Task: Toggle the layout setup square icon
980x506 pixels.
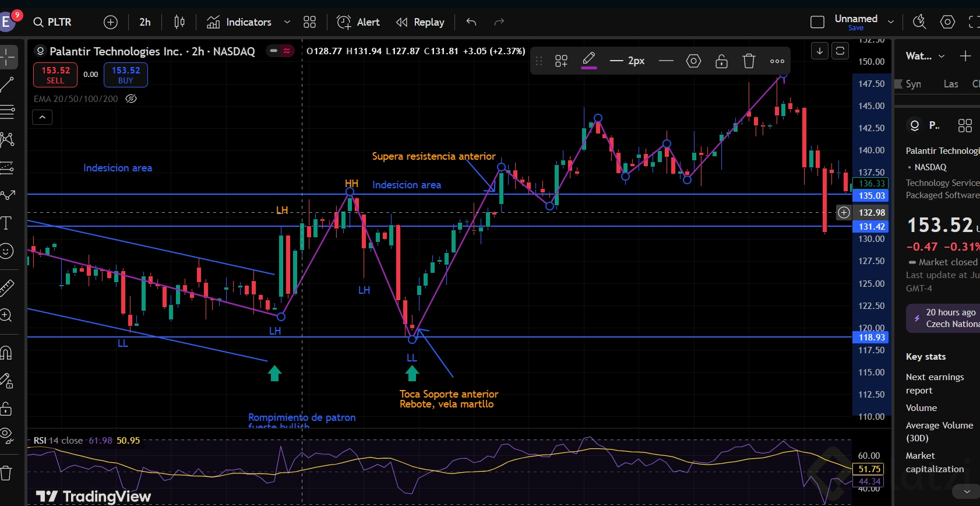Action: coord(817,22)
